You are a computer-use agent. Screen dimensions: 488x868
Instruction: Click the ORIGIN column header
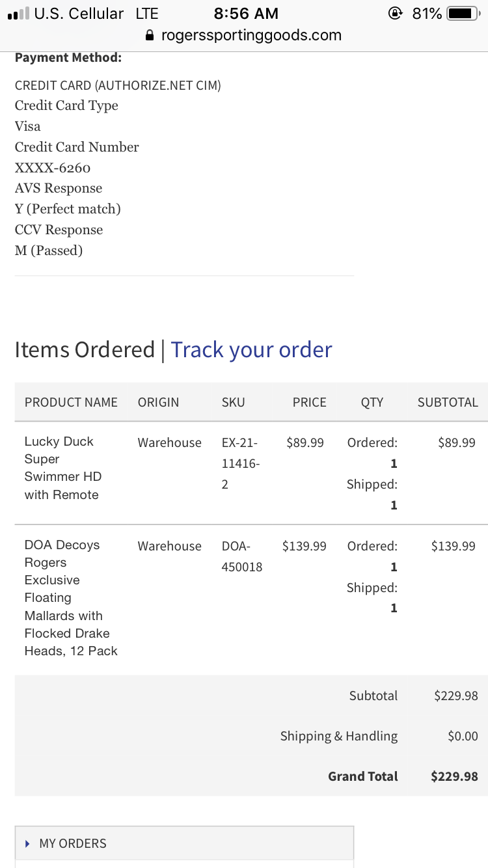[x=158, y=402]
